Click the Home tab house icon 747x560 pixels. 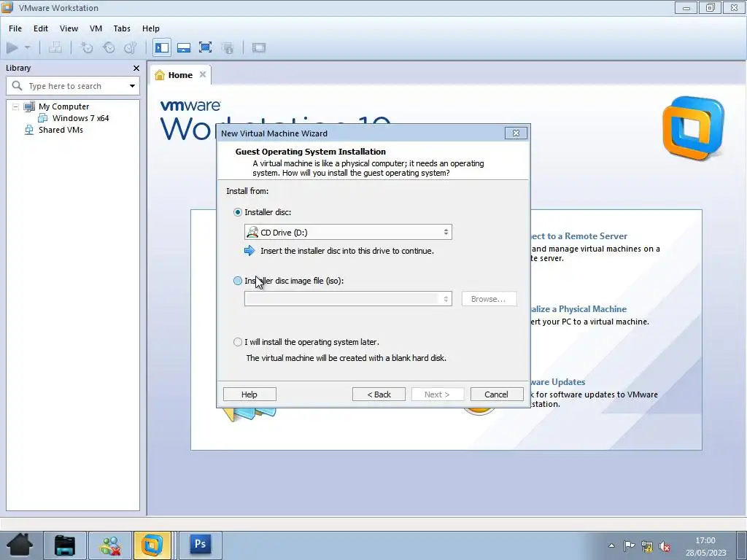(x=160, y=75)
